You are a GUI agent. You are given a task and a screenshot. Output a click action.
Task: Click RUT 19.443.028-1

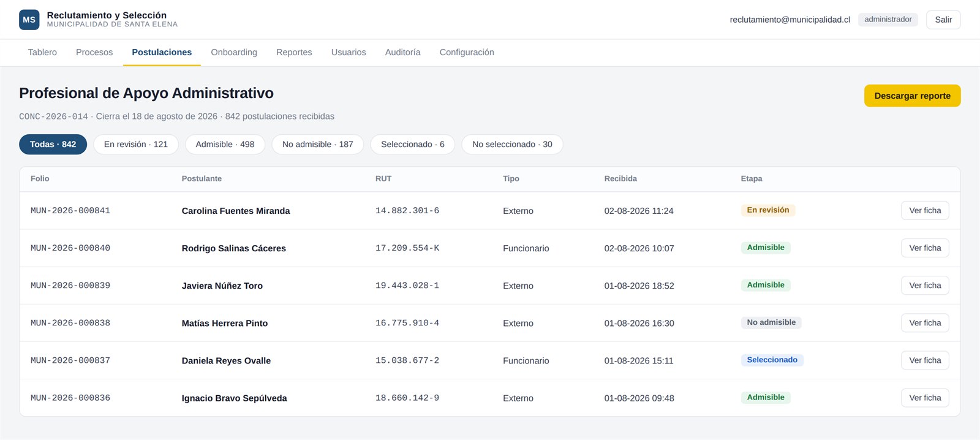(407, 286)
